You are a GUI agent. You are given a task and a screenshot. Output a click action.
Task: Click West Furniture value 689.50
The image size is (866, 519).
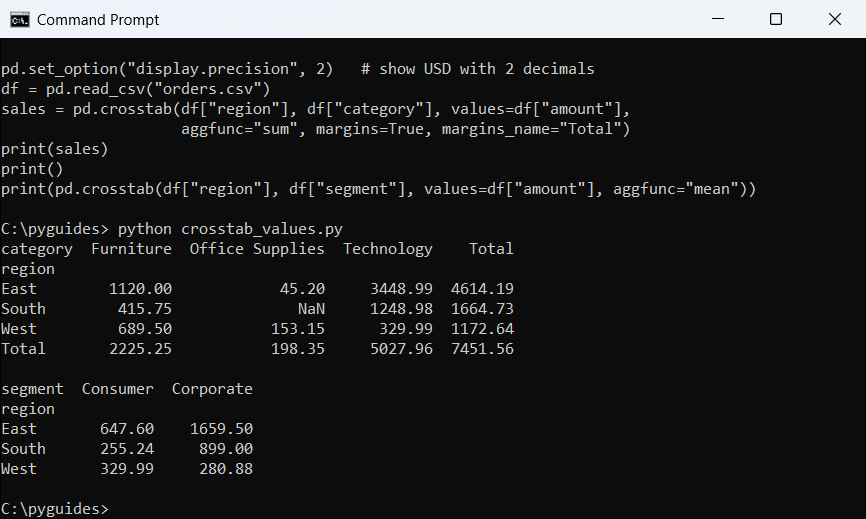click(x=145, y=329)
